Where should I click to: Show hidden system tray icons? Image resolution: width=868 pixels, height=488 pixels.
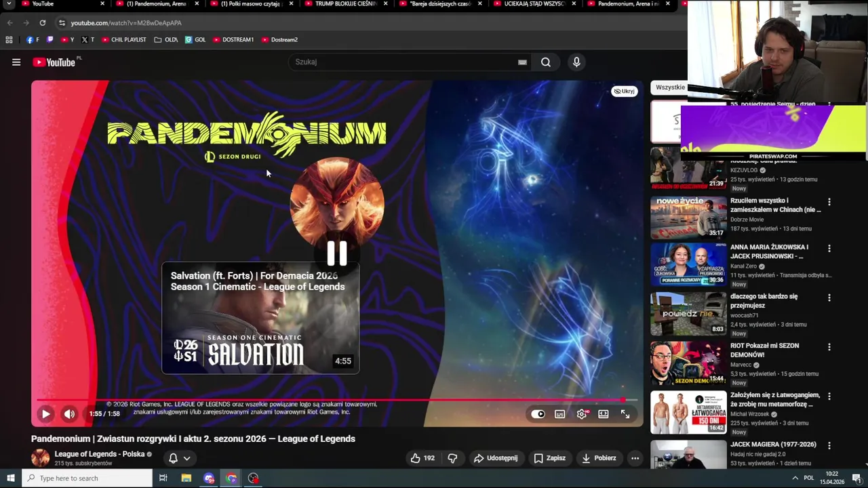point(795,479)
